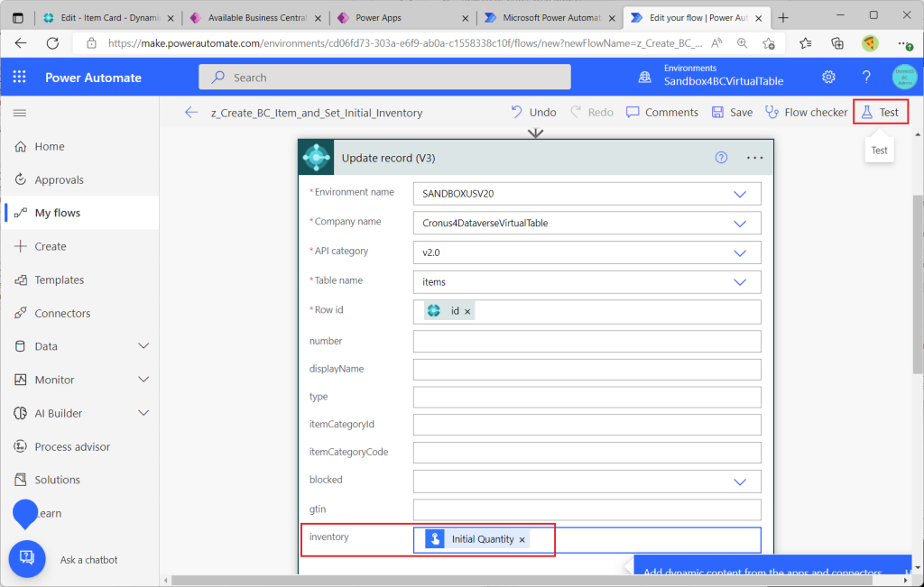Click Undo in the flow toolbar
Image resolution: width=924 pixels, height=587 pixels.
pyautogui.click(x=533, y=112)
